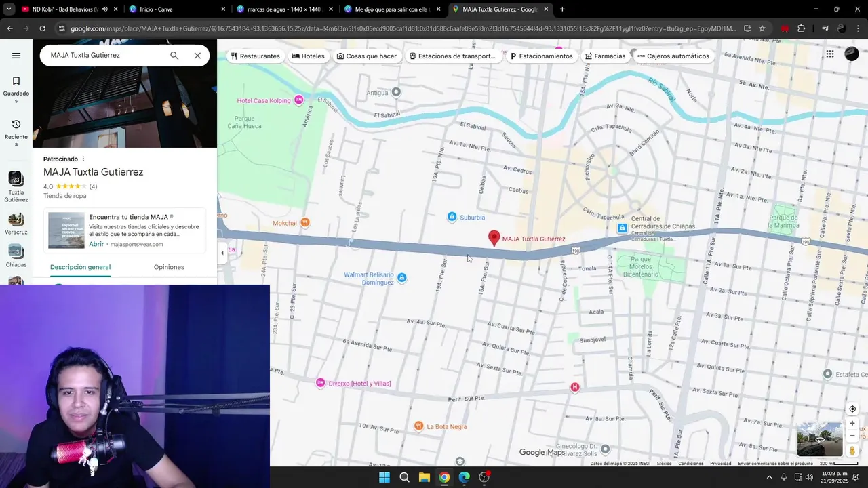Open Guardados bookmark in sidebar
The width and height of the screenshot is (868, 488).
tap(16, 90)
